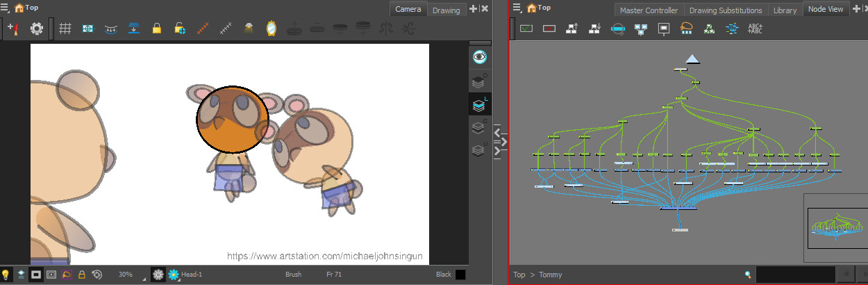Click the orange lasso select nodes icon
The height and width of the screenshot is (285, 868).
click(687, 28)
